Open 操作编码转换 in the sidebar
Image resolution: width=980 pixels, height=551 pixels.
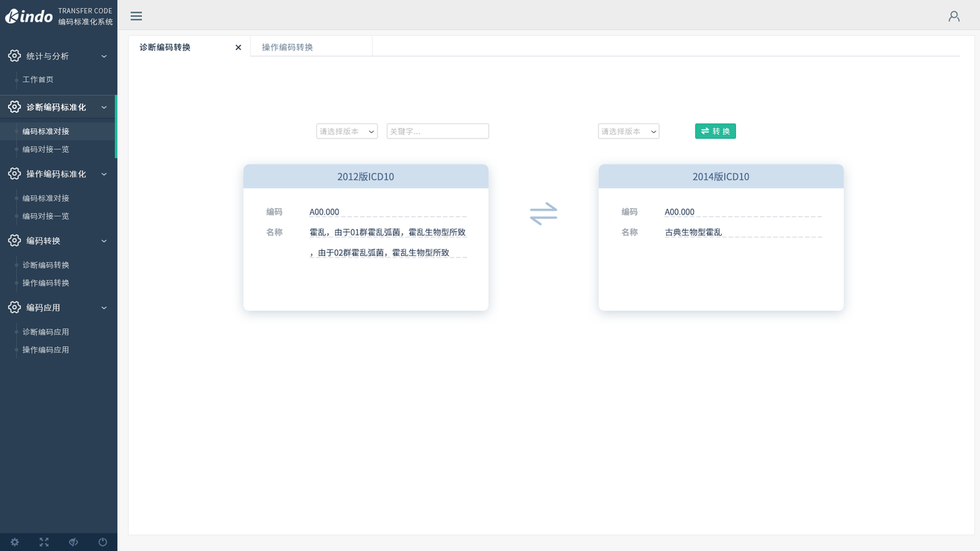pos(46,283)
